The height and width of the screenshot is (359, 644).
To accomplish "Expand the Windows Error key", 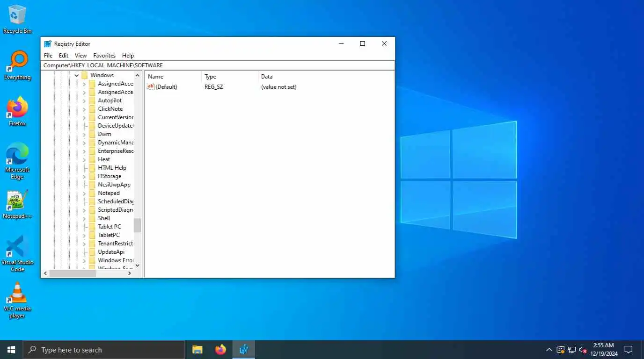I will (84, 260).
